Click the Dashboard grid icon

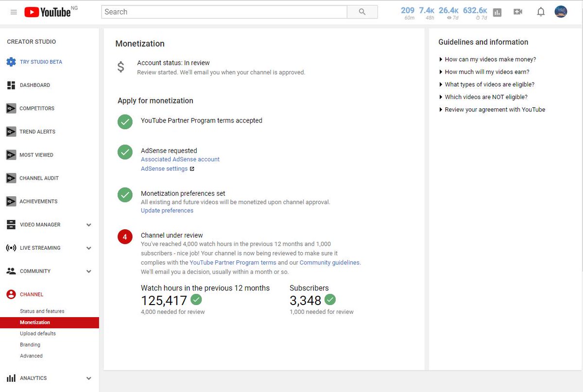pyautogui.click(x=11, y=85)
